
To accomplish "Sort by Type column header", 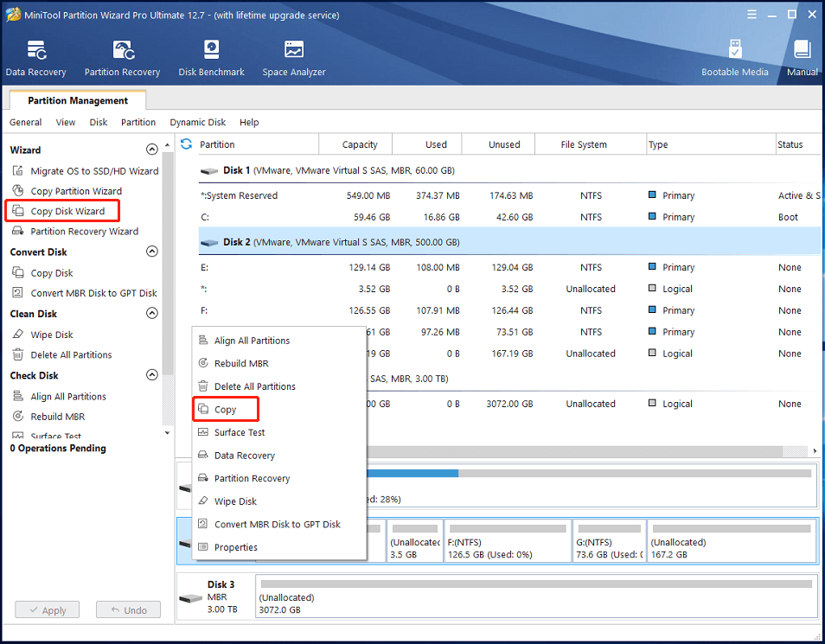I will (711, 144).
